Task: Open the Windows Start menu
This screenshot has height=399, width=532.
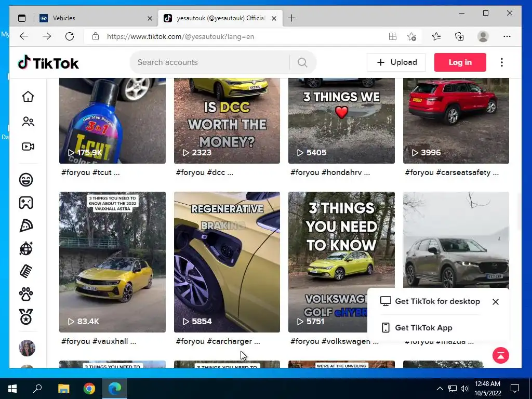Action: pyautogui.click(x=12, y=389)
